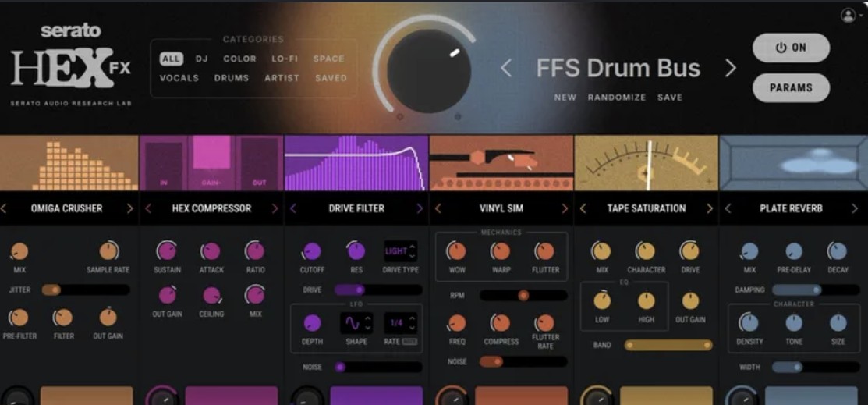This screenshot has width=868, height=405.
Task: Click the Vinyl Sim turntable thumbnail
Action: pyautogui.click(x=501, y=163)
